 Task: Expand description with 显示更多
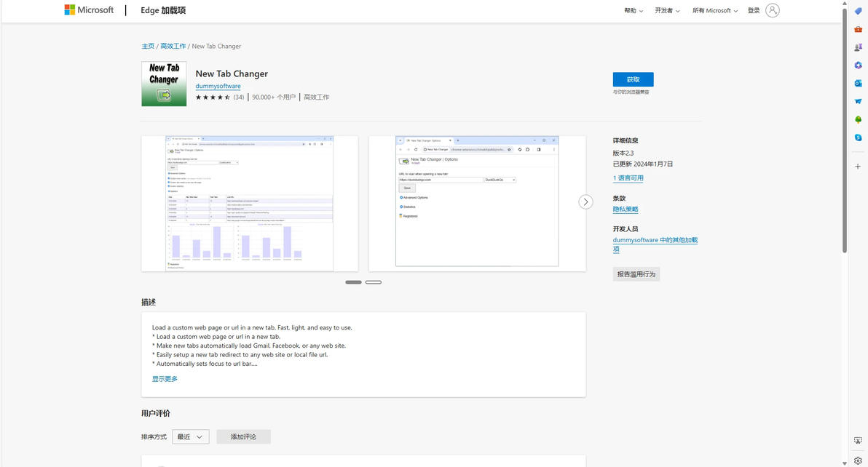[x=165, y=379]
